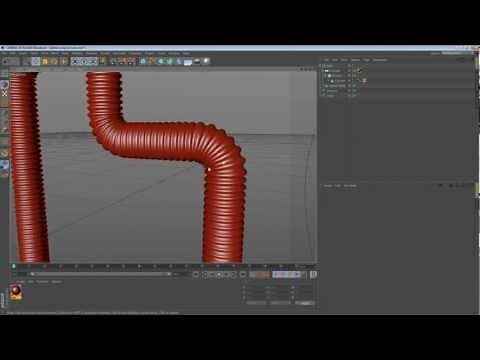Open the Object Manager Objects menu
Image resolution: width=480 pixels, height=360 pixels.
[x=356, y=60]
